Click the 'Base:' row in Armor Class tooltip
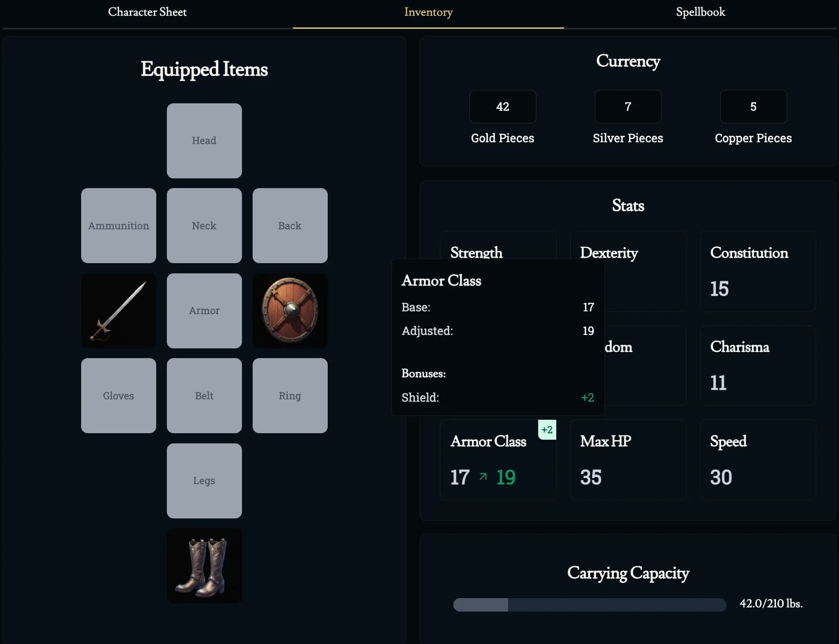Image resolution: width=839 pixels, height=644 pixels. point(498,307)
